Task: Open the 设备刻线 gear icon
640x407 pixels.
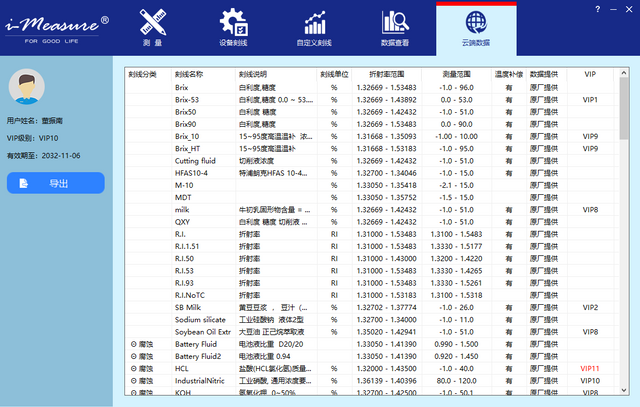Action: point(234,23)
